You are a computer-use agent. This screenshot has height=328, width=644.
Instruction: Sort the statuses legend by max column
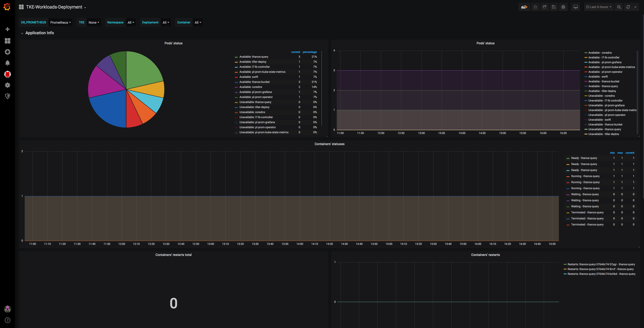[620, 153]
